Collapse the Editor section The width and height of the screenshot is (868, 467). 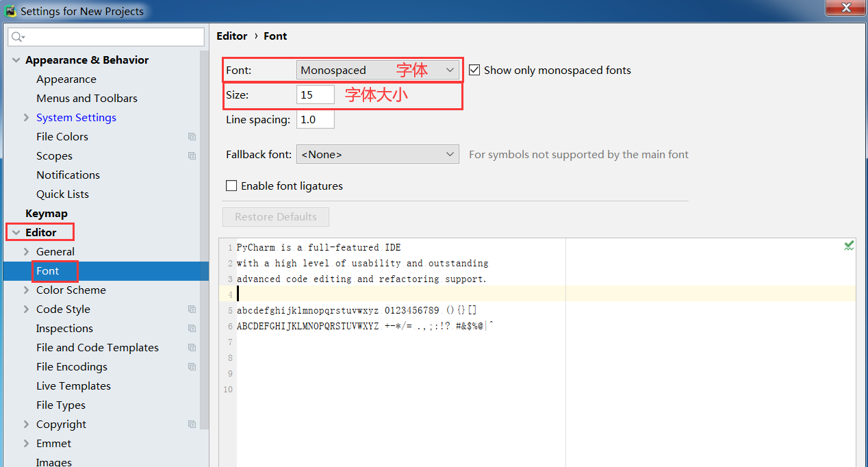pos(16,231)
